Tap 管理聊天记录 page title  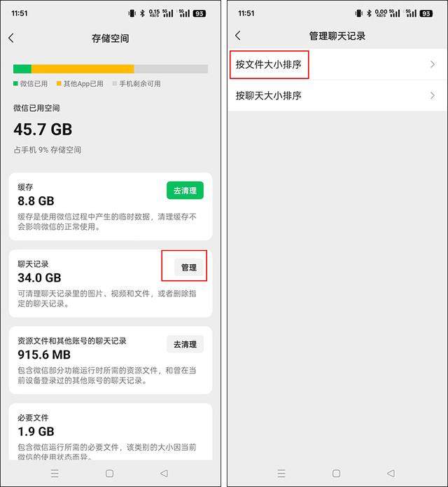tap(337, 36)
